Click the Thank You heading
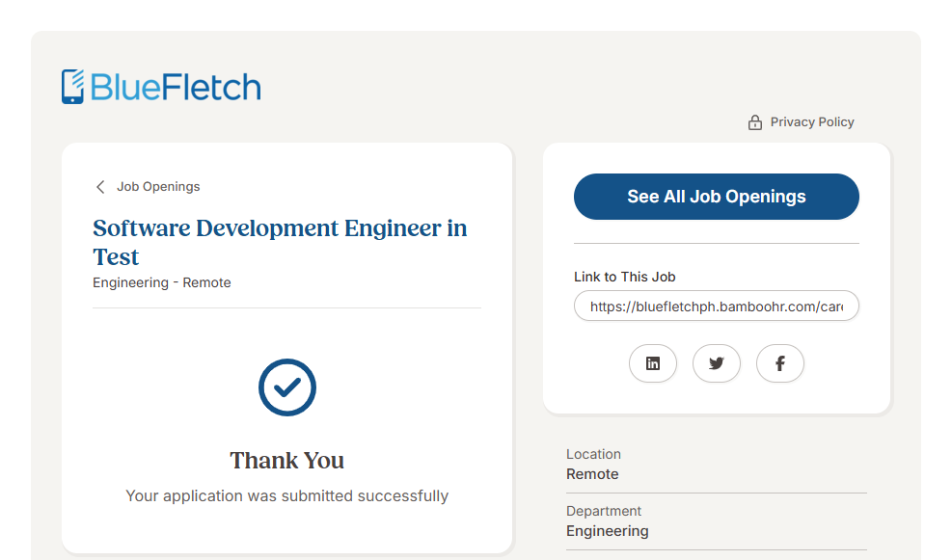Image resolution: width=952 pixels, height=560 pixels. [x=286, y=461]
